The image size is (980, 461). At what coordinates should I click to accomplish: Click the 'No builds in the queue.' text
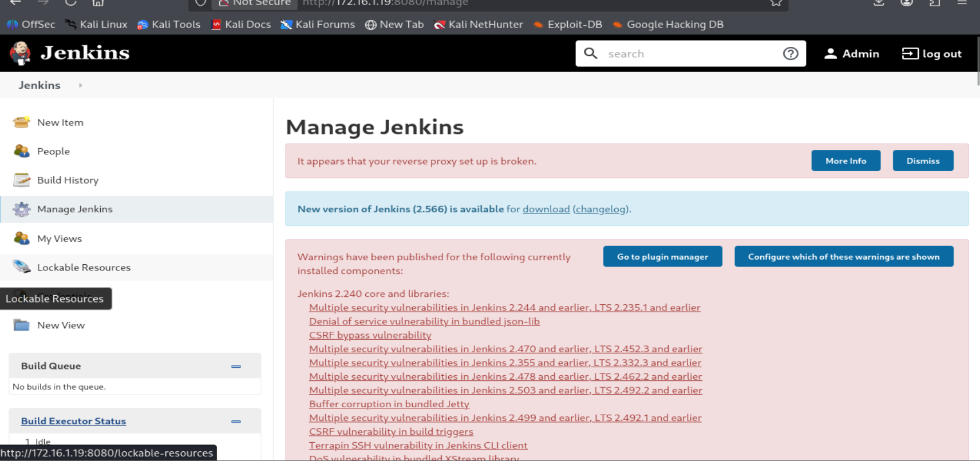pos(59,387)
